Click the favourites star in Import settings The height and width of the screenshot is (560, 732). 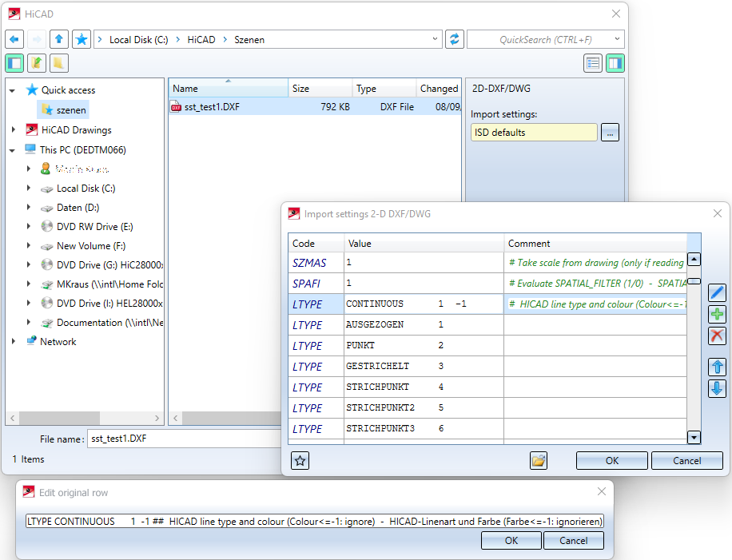(x=300, y=461)
